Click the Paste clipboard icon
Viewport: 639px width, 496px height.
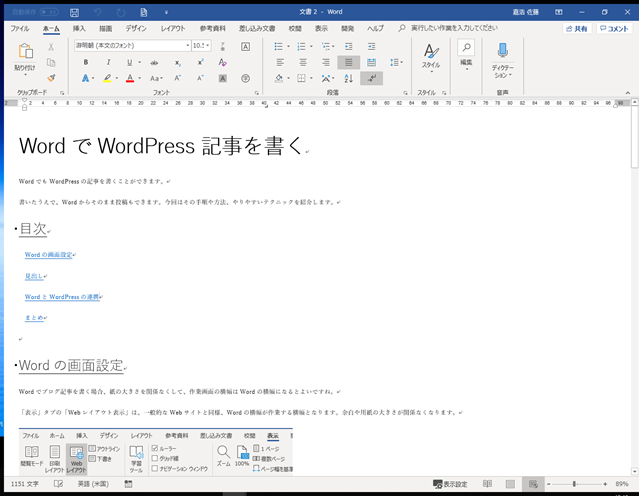pyautogui.click(x=25, y=51)
